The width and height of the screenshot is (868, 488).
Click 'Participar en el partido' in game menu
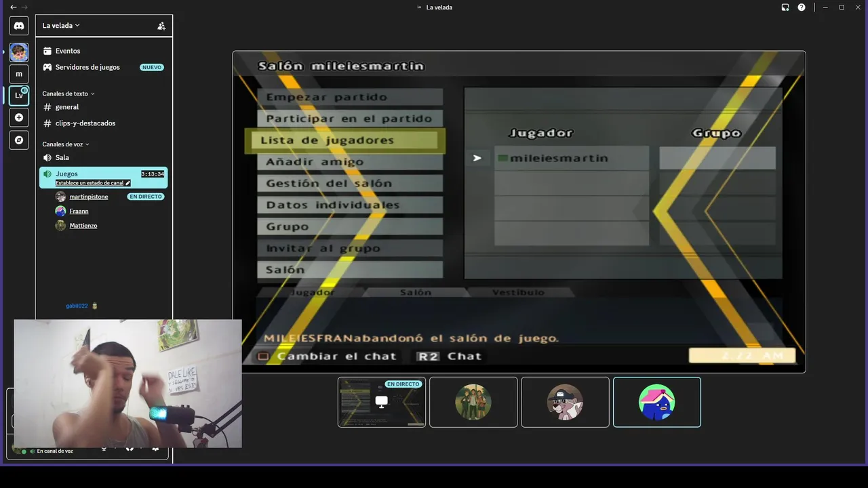pyautogui.click(x=350, y=119)
